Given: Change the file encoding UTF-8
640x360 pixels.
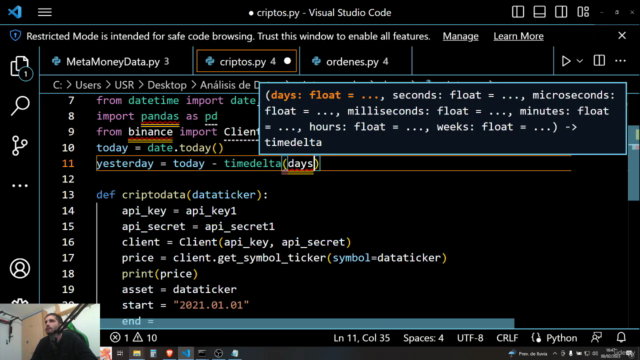Looking at the screenshot, I should coord(470,338).
